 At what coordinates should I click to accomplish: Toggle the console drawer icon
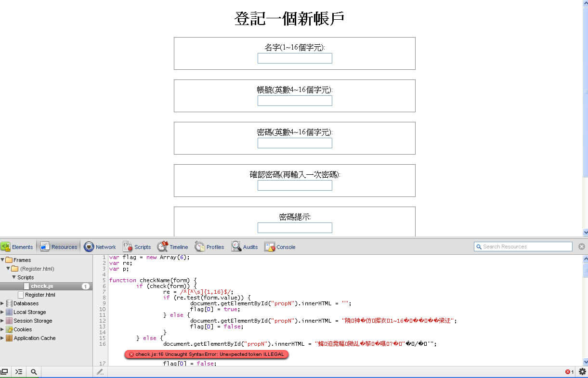[19, 372]
